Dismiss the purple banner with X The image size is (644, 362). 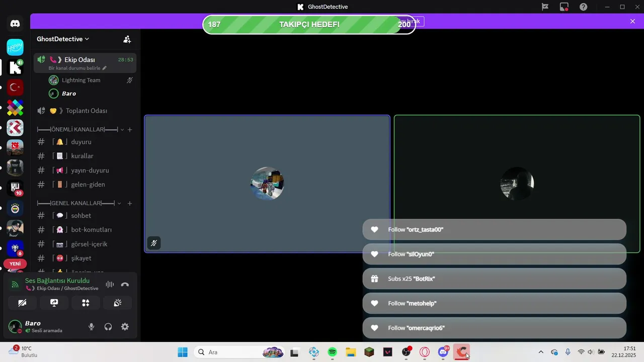[632, 21]
